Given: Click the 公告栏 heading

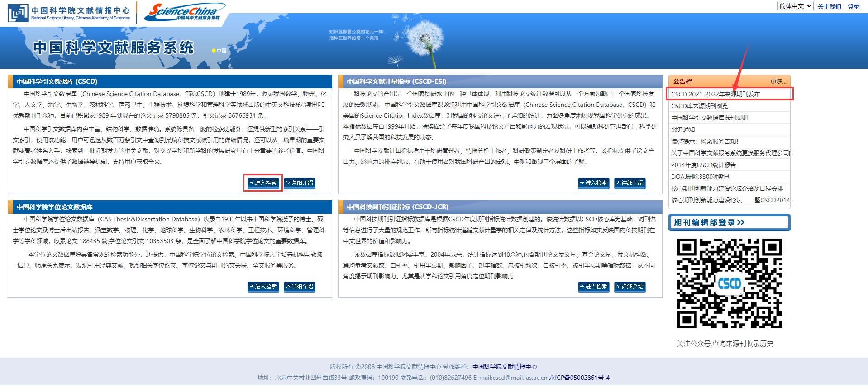Looking at the screenshot, I should [x=682, y=81].
